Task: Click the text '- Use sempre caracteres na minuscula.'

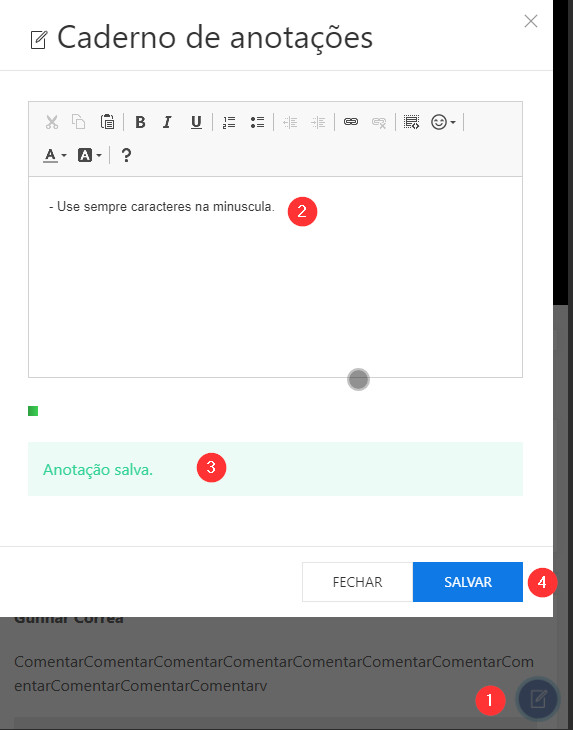Action: (x=162, y=207)
